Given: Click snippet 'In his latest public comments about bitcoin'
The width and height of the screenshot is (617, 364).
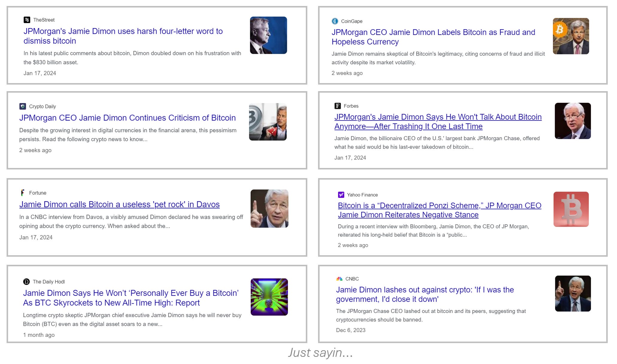Looking at the screenshot, I should pyautogui.click(x=132, y=58).
